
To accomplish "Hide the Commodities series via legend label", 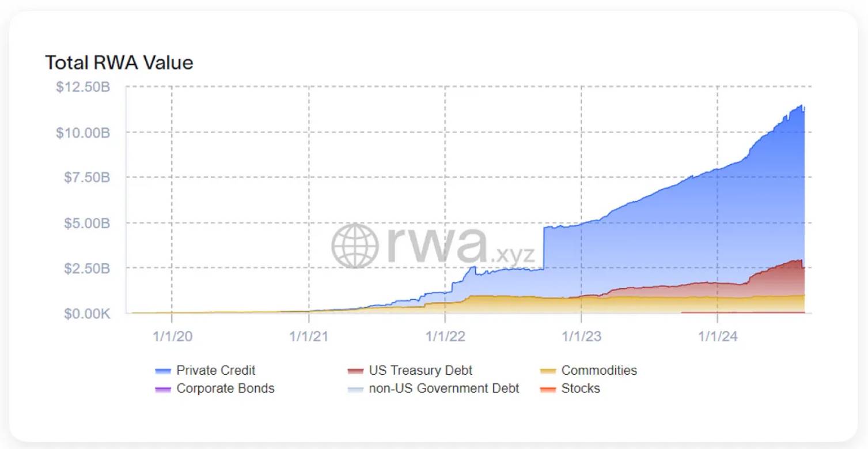I will (x=599, y=371).
